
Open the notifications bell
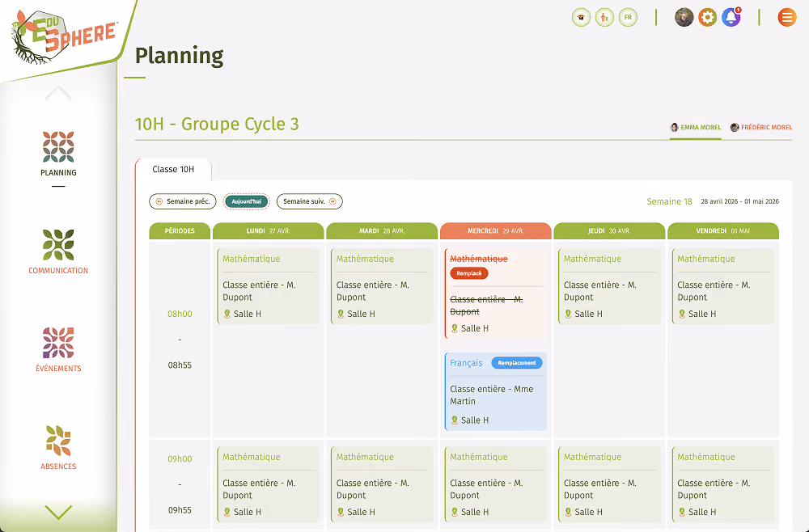(x=731, y=18)
